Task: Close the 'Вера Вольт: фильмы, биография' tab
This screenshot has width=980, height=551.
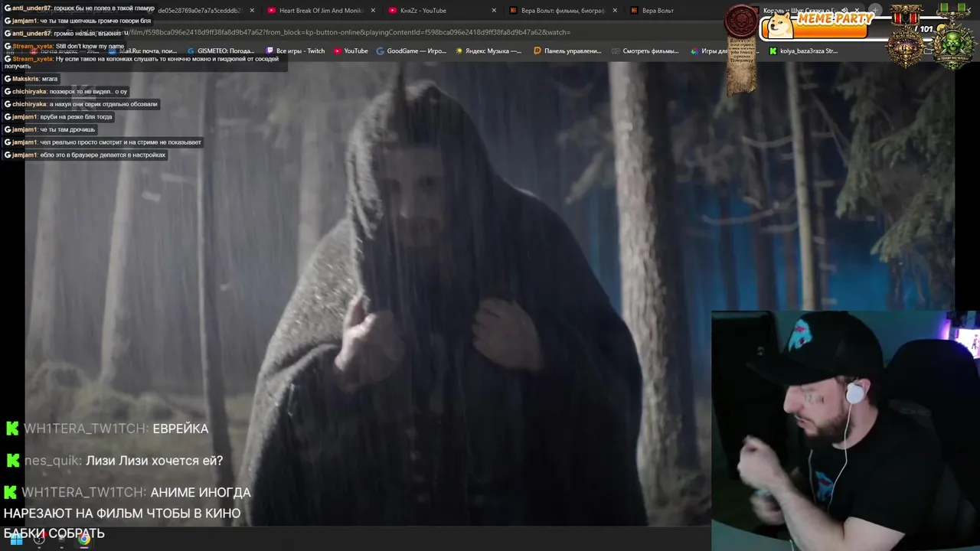Action: (615, 11)
